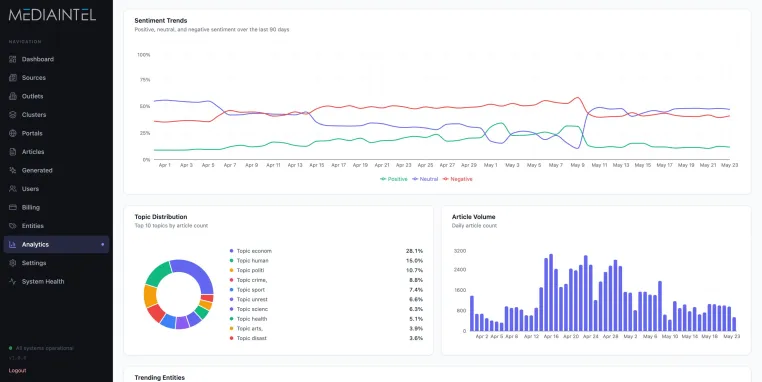Toggle the Positive series in legend

pyautogui.click(x=394, y=179)
